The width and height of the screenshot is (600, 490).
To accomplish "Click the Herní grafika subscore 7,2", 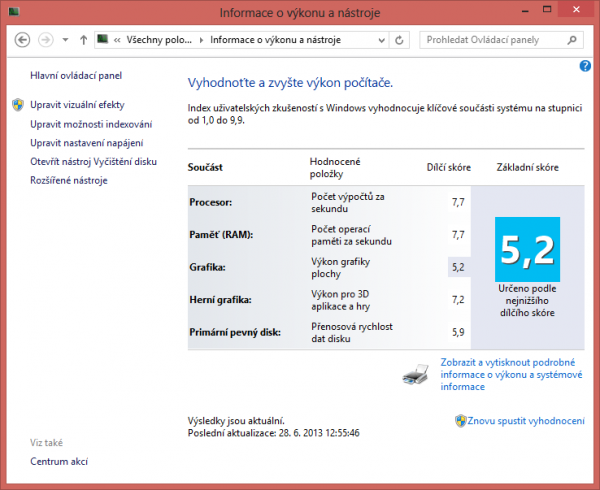I will tap(458, 300).
